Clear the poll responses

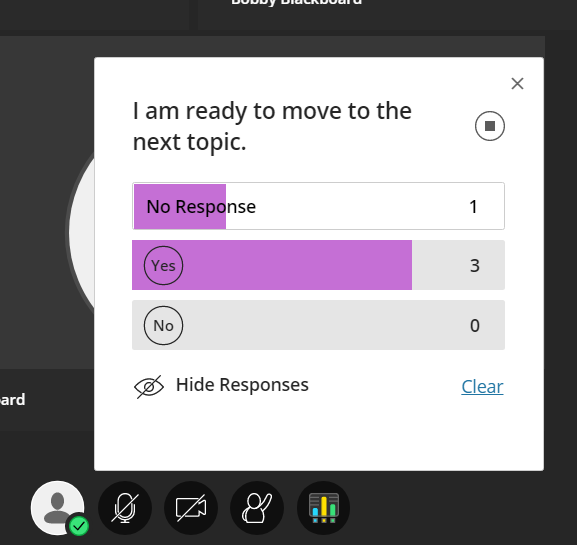coord(482,386)
